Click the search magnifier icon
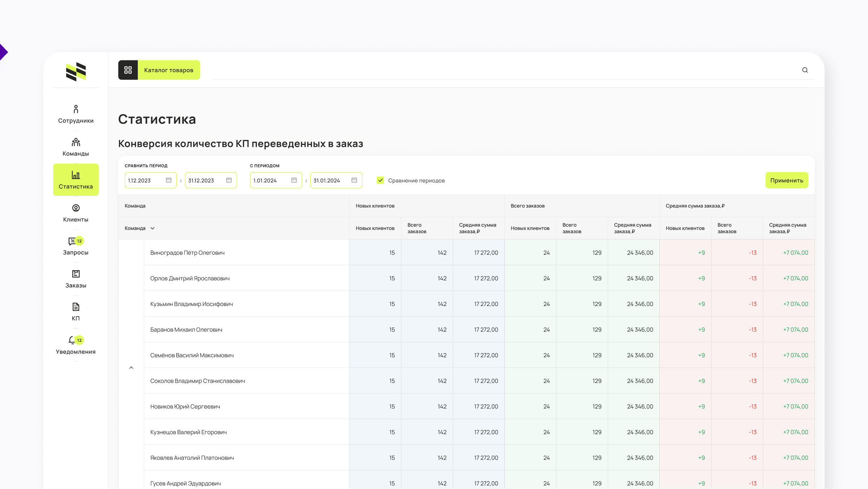The image size is (868, 489). coord(805,70)
